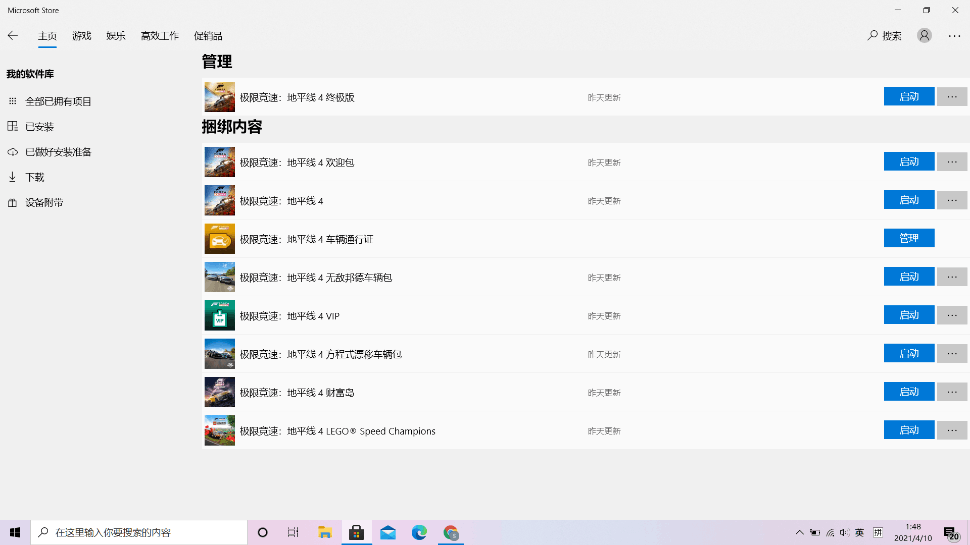The width and height of the screenshot is (970, 545).
Task: Click the cloud icon beside 已做好安装准备
Action: [12, 152]
